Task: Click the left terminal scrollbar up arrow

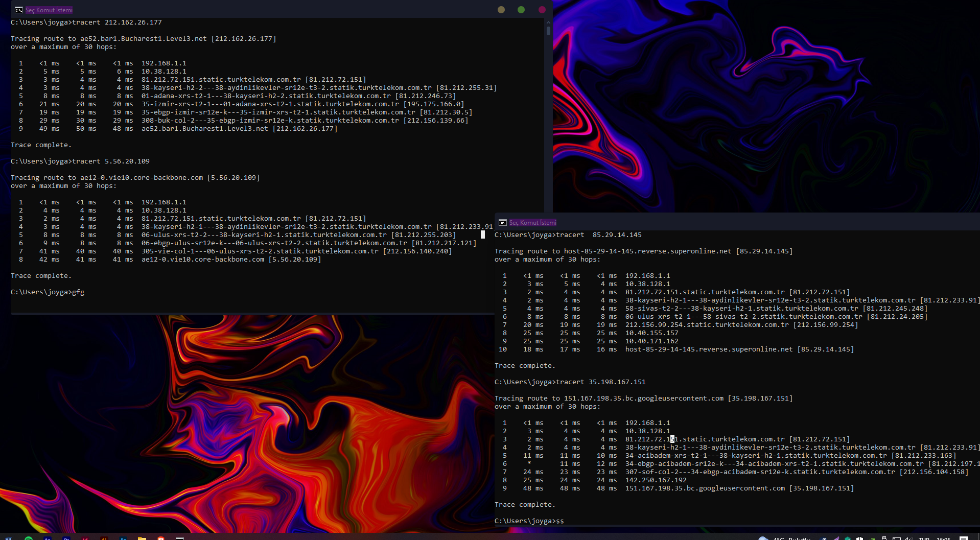Action: click(548, 22)
